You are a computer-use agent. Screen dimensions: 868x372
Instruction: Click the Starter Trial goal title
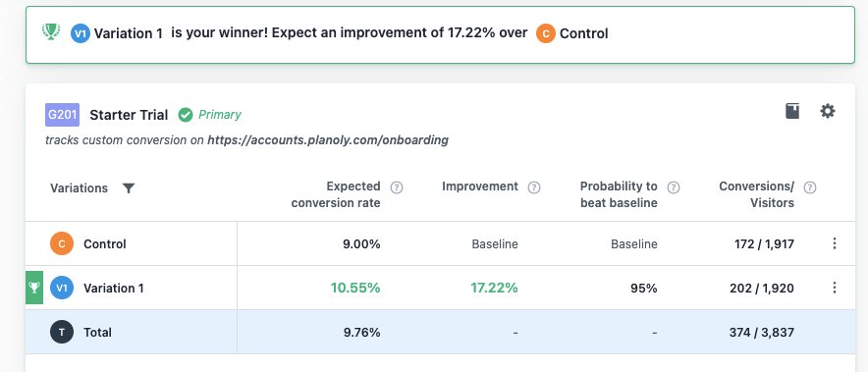point(129,115)
